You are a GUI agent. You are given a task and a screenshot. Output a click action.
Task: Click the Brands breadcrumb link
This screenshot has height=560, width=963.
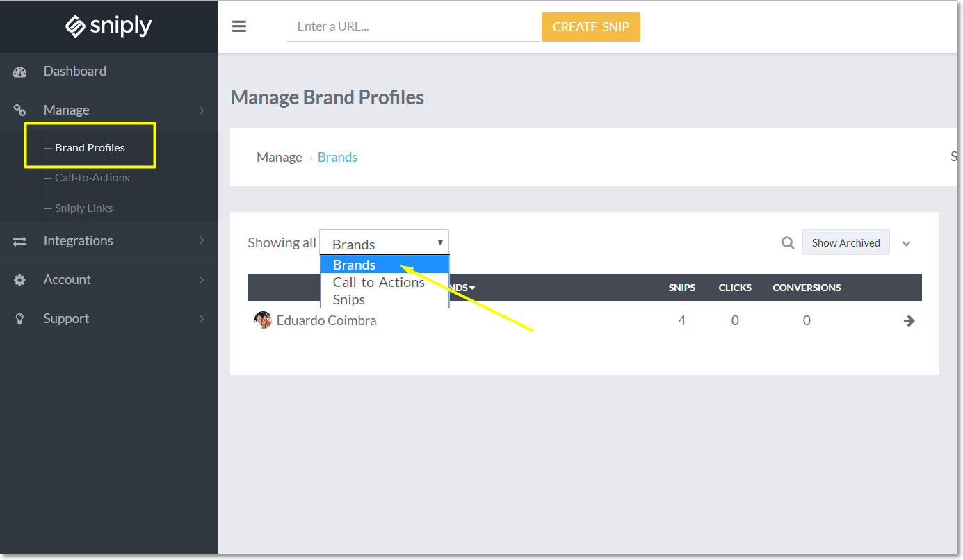337,157
